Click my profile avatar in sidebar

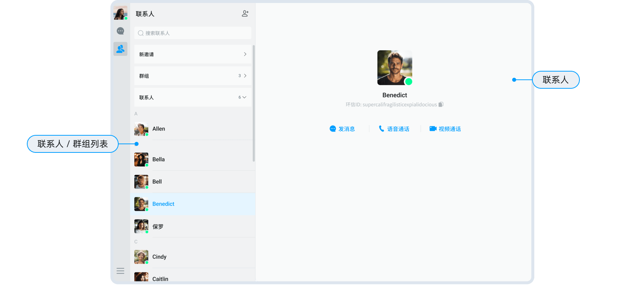[120, 13]
